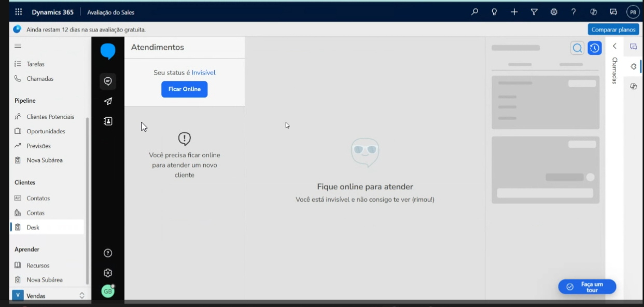
Task: Click the Invisível status link
Action: click(203, 73)
